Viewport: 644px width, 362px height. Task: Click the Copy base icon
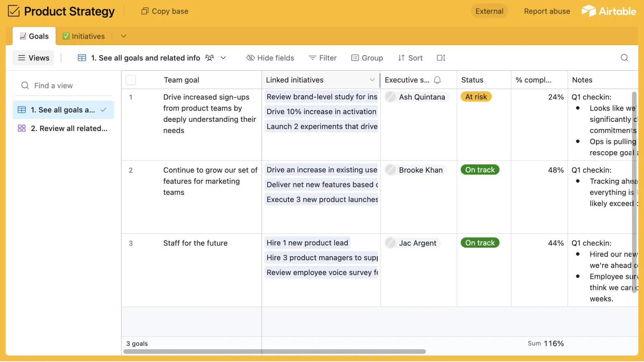(x=145, y=11)
